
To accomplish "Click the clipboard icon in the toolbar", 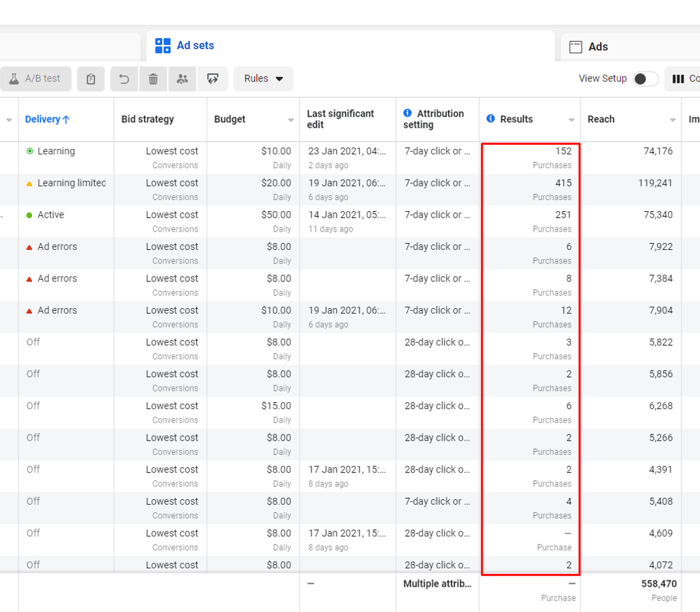I will click(x=91, y=79).
